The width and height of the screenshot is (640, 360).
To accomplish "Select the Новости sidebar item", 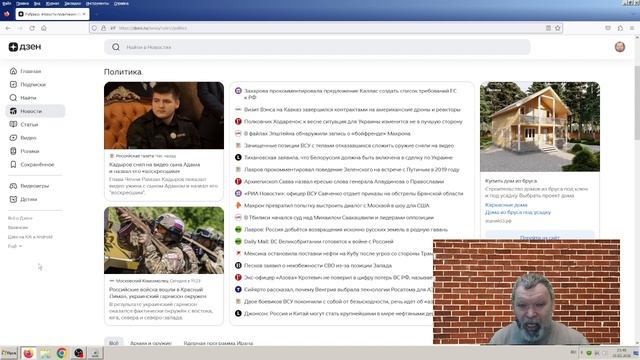I will 35,111.
